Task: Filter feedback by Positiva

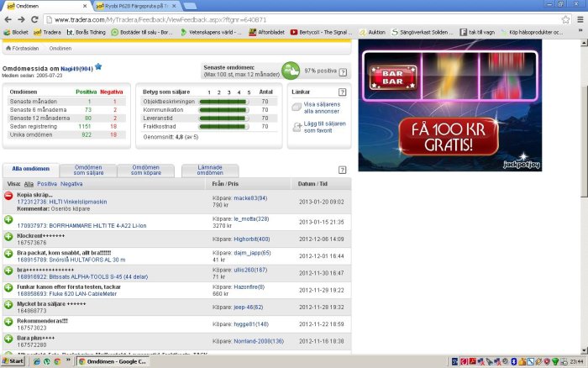Action: pos(47,184)
